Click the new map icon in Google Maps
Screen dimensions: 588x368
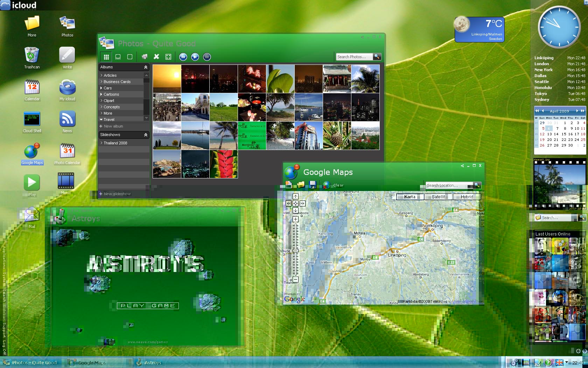pos(288,185)
